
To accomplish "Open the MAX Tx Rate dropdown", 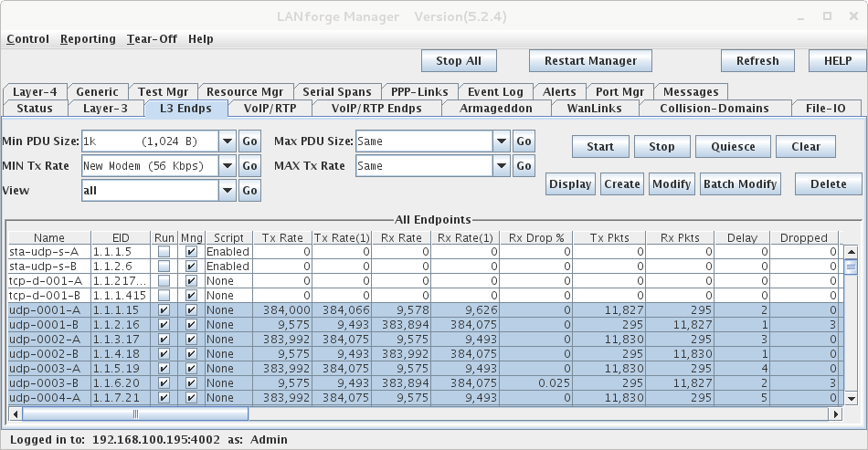I will pyautogui.click(x=502, y=166).
